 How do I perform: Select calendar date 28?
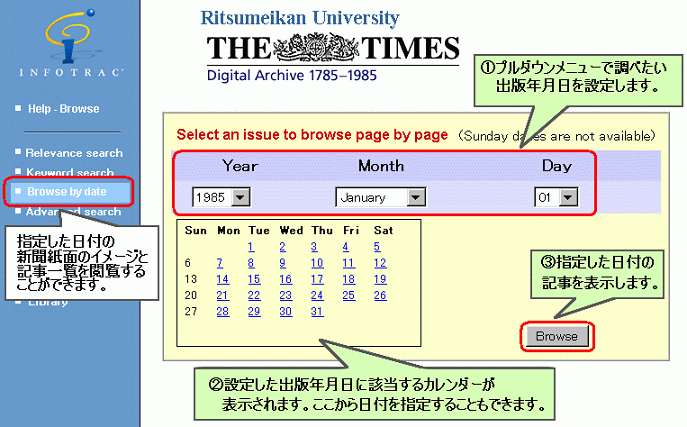click(x=223, y=311)
